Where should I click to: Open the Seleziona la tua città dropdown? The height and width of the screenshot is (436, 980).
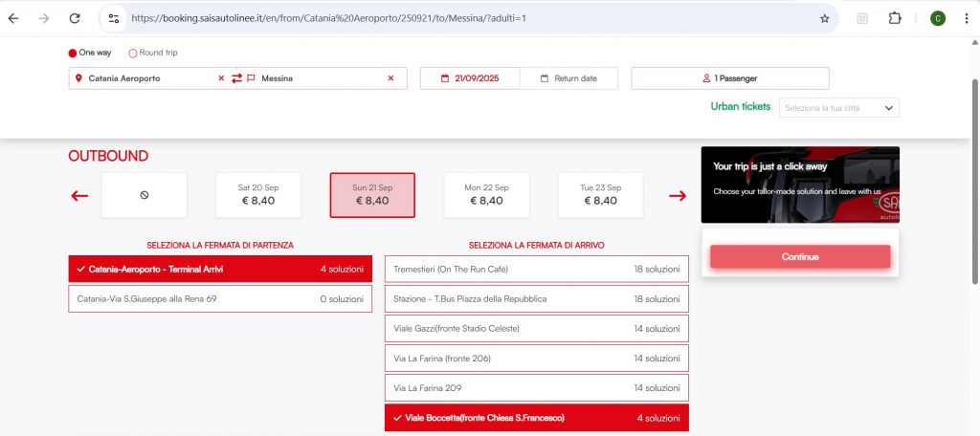tap(839, 108)
